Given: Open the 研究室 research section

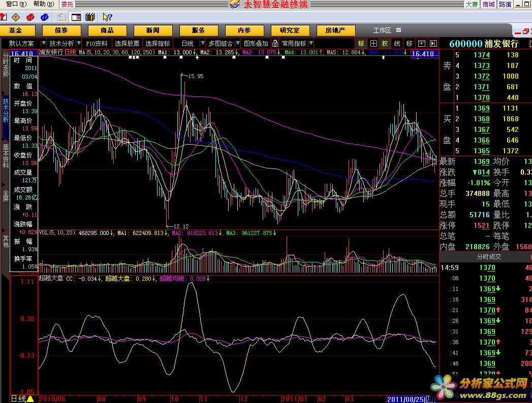Looking at the screenshot, I should (290, 30).
